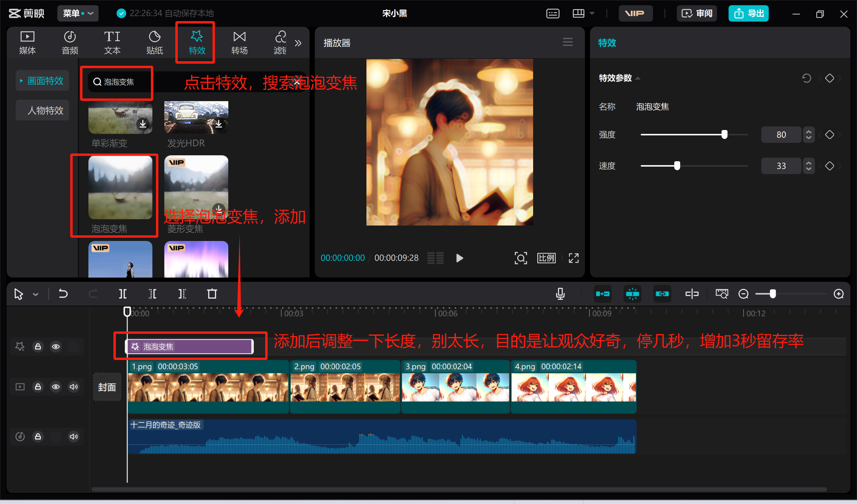Adjust the 速度 speed slider

pyautogui.click(x=677, y=166)
